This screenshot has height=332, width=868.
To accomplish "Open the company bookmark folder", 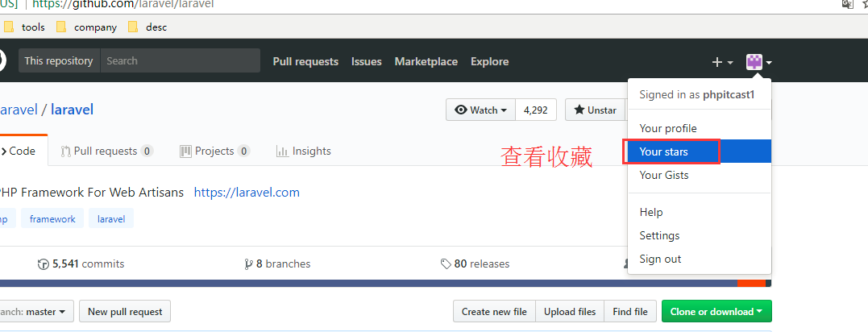I will pos(86,27).
